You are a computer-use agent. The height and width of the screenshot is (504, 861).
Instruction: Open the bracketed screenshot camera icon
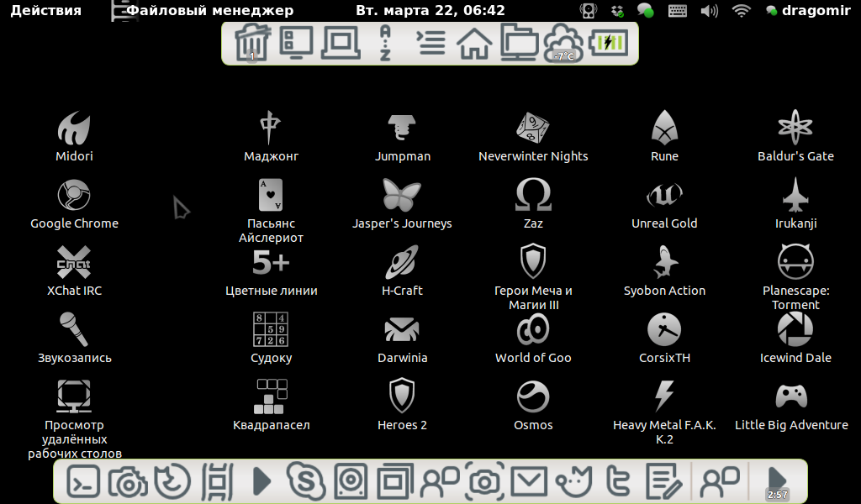484,481
